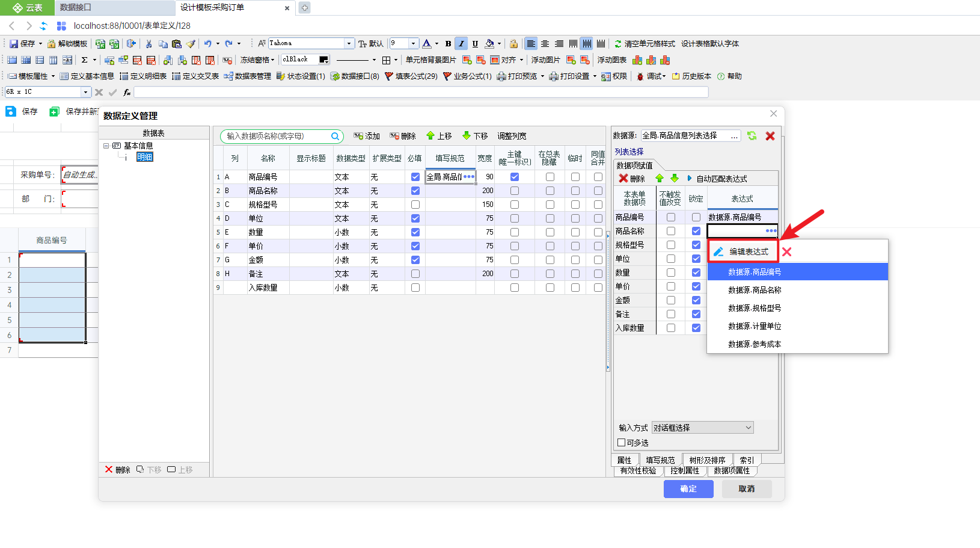Screen dimensions: 980x548
Task: Click the black color box in clBlack
Action: (x=323, y=60)
